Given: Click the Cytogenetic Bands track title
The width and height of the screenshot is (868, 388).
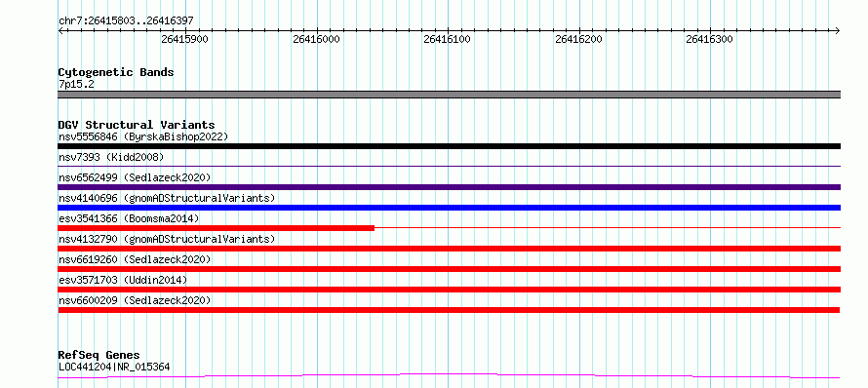Looking at the screenshot, I should (x=116, y=72).
